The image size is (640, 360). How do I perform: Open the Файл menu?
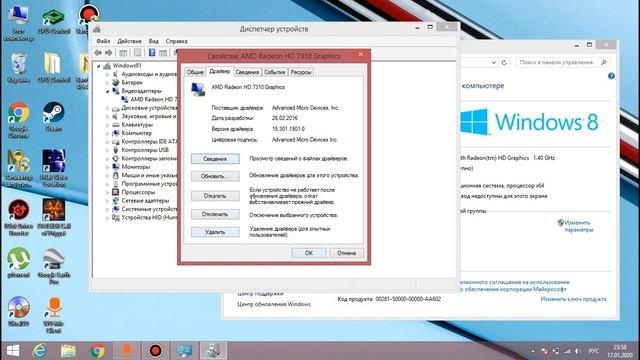[103, 41]
